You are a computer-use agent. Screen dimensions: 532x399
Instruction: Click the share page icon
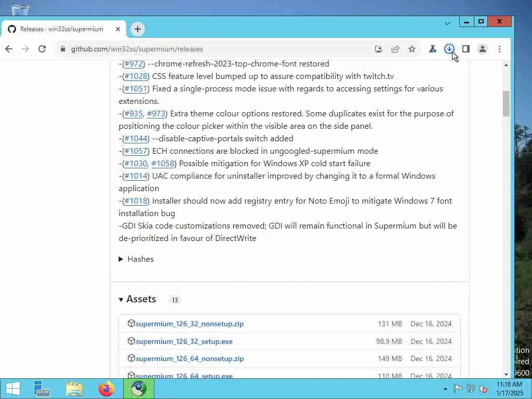(x=395, y=49)
